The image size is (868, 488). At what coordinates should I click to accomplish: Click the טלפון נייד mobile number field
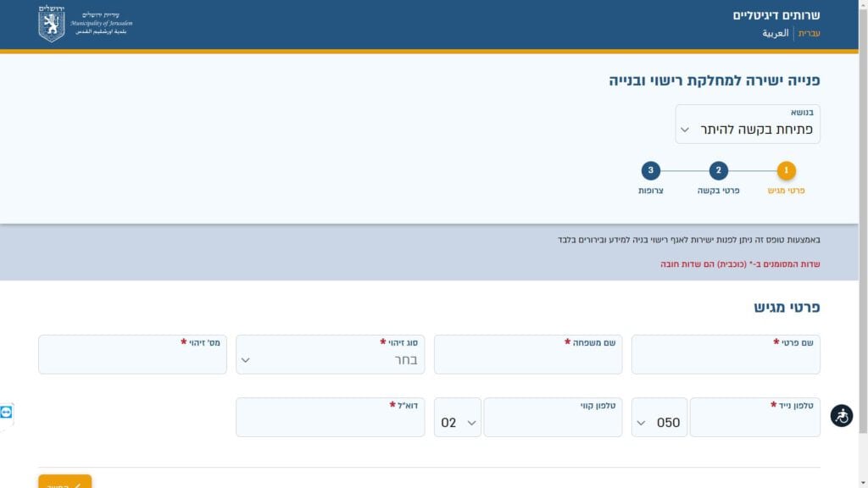755,417
